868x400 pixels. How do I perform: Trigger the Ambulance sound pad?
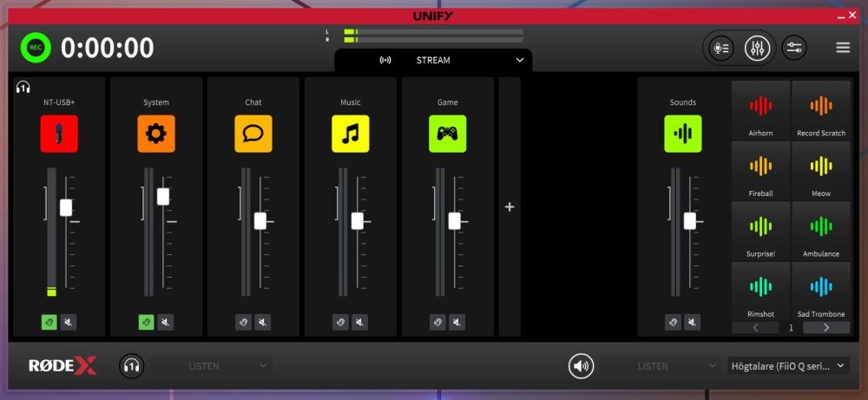point(821,231)
